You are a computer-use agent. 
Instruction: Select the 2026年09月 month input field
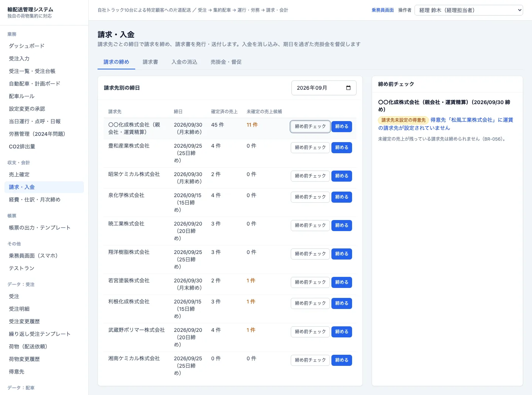(324, 88)
